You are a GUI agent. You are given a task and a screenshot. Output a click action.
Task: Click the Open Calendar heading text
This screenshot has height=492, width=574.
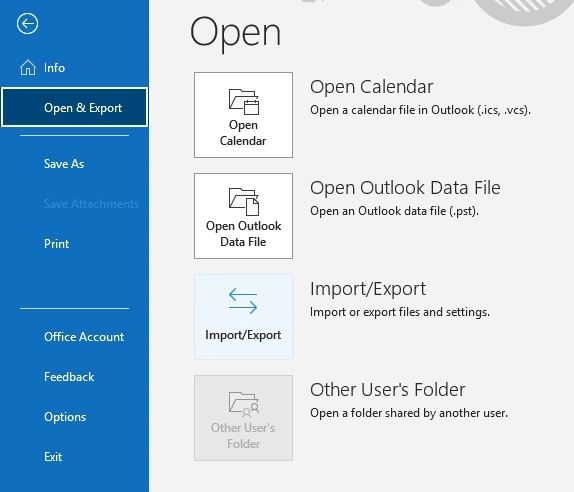pyautogui.click(x=372, y=87)
